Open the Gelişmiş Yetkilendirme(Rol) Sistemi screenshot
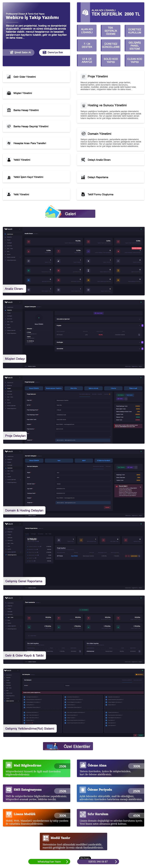Viewport: 147px width, 868px height. pyautogui.click(x=74, y=703)
